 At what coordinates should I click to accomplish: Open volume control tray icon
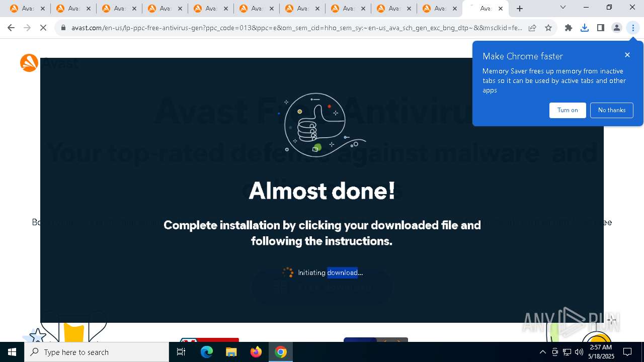[x=579, y=352]
